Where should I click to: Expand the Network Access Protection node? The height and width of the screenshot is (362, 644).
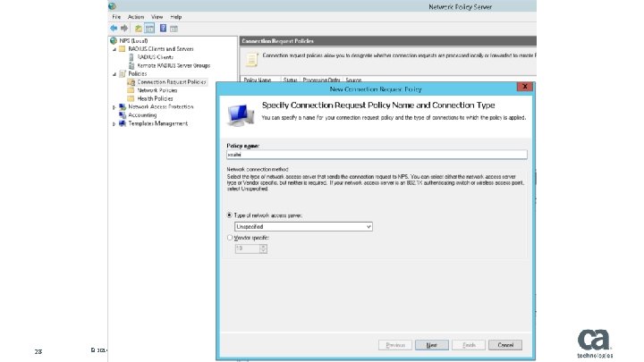click(114, 107)
